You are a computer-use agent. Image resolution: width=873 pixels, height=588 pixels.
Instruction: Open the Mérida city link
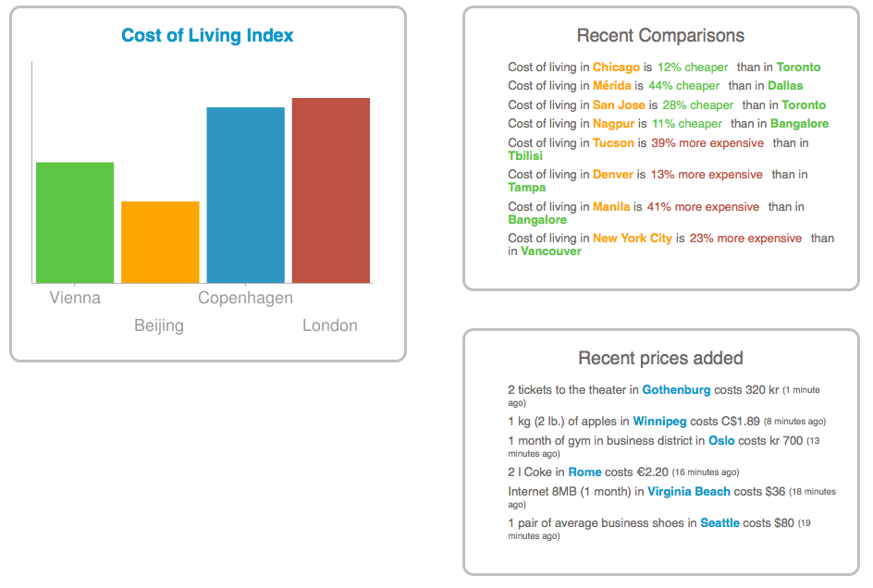click(611, 86)
